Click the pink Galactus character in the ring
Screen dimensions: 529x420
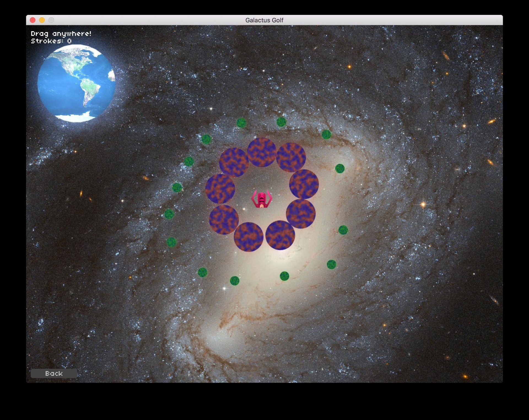261,199
